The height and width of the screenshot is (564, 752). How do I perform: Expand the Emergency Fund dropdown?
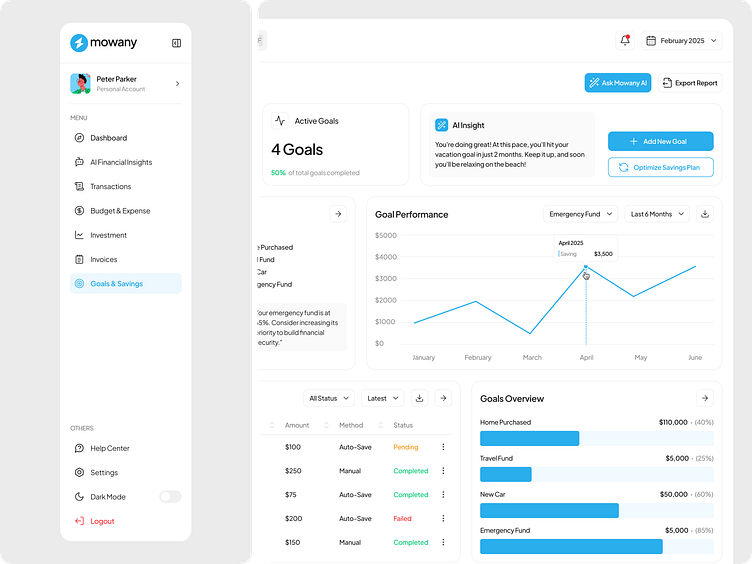580,214
